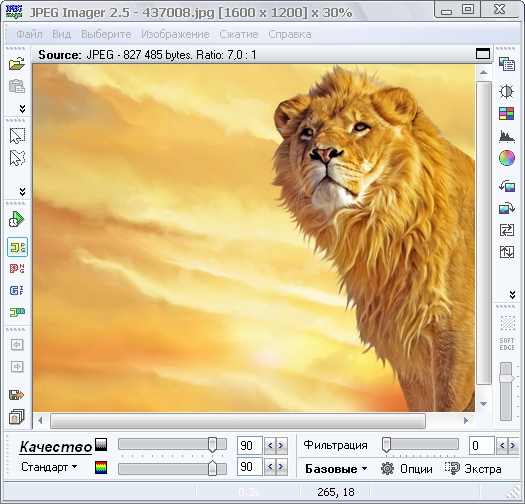525x504 pixels.
Task: Click the Опции button
Action: [x=406, y=469]
